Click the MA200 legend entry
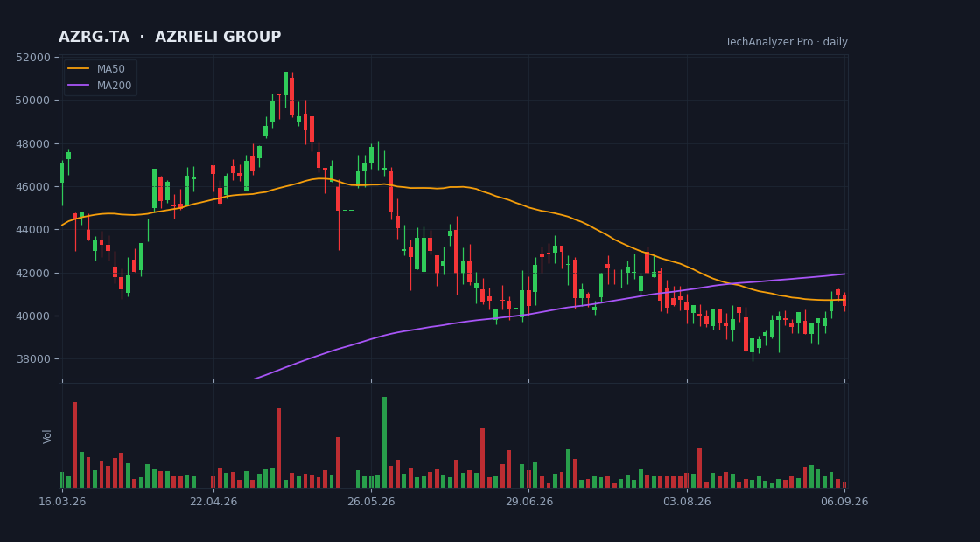Viewport: 980px width, 542px height. click(100, 86)
